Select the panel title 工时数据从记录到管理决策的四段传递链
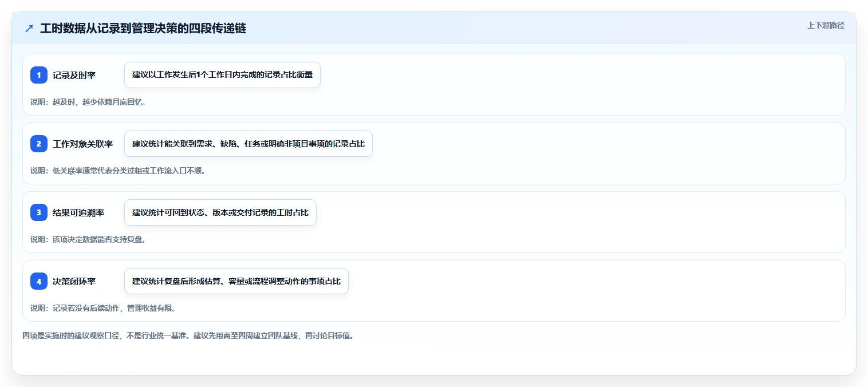The width and height of the screenshot is (868, 387). click(143, 29)
